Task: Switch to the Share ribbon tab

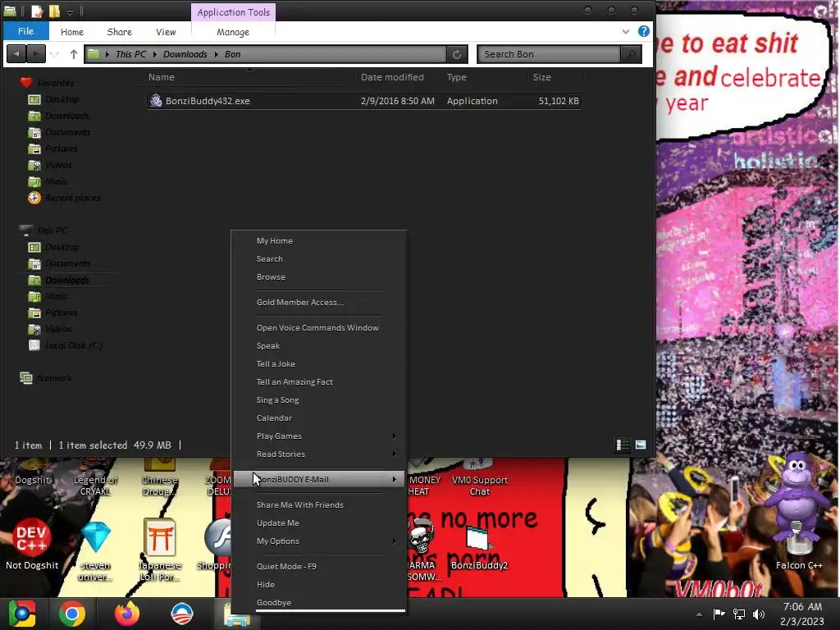Action: 120,32
